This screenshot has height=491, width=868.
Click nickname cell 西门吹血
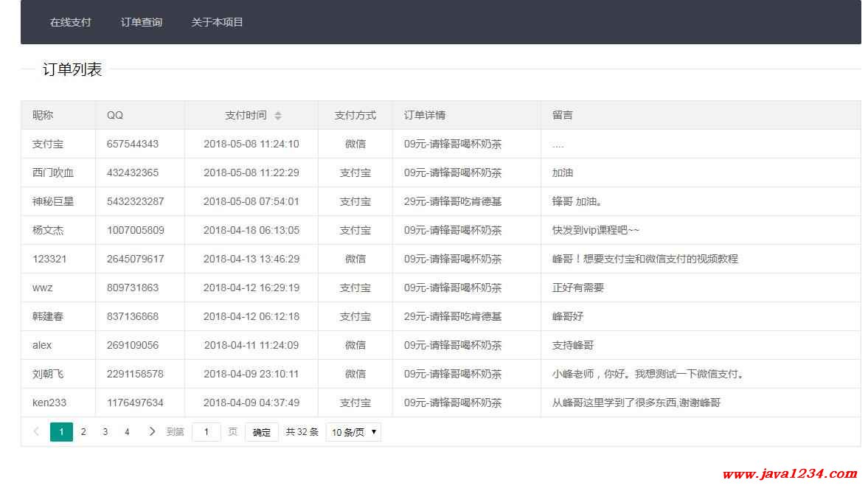tap(53, 173)
